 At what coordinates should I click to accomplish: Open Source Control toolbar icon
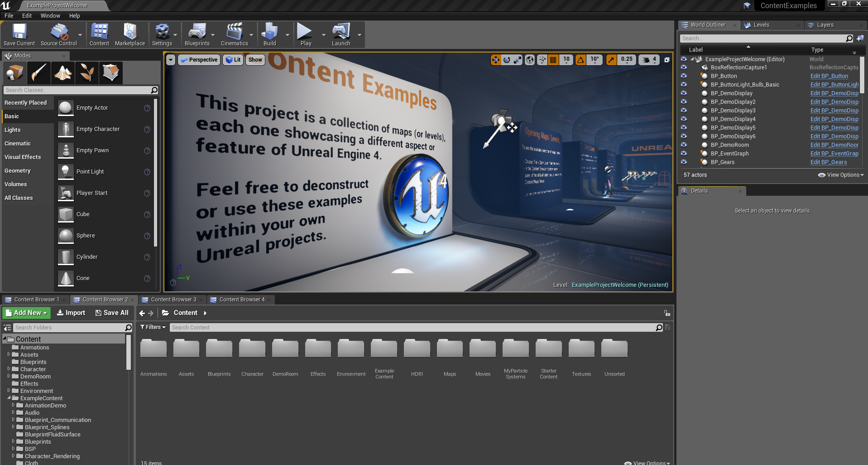(x=59, y=34)
